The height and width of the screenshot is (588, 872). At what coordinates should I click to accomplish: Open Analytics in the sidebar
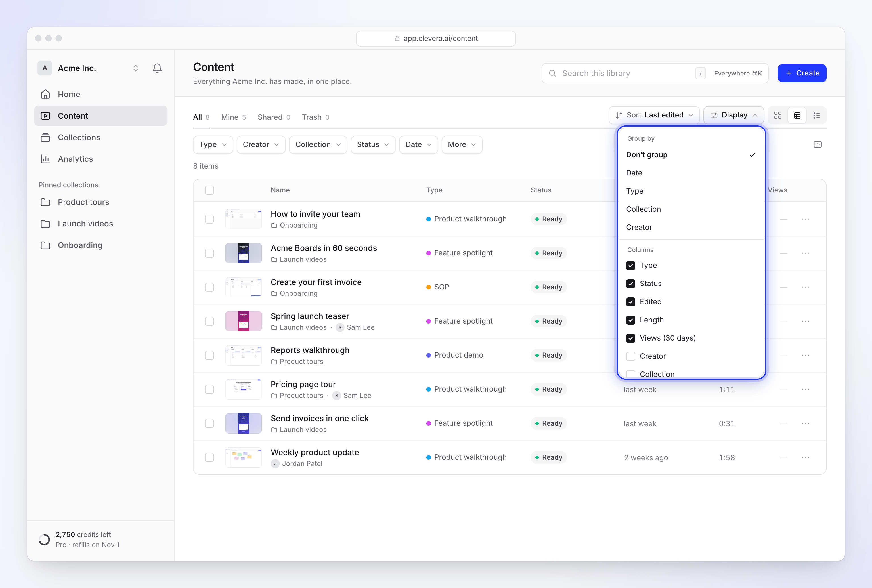[x=100, y=159]
